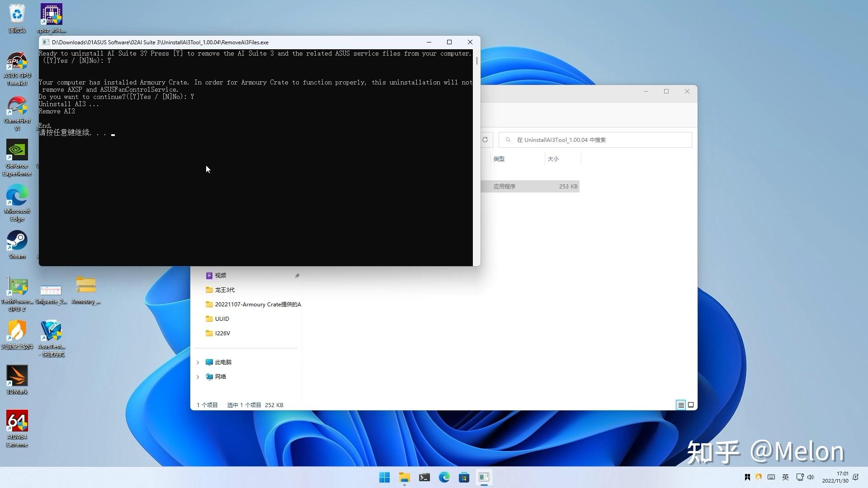
Task: Switch to the large thumbnails view toggle
Action: (x=691, y=405)
